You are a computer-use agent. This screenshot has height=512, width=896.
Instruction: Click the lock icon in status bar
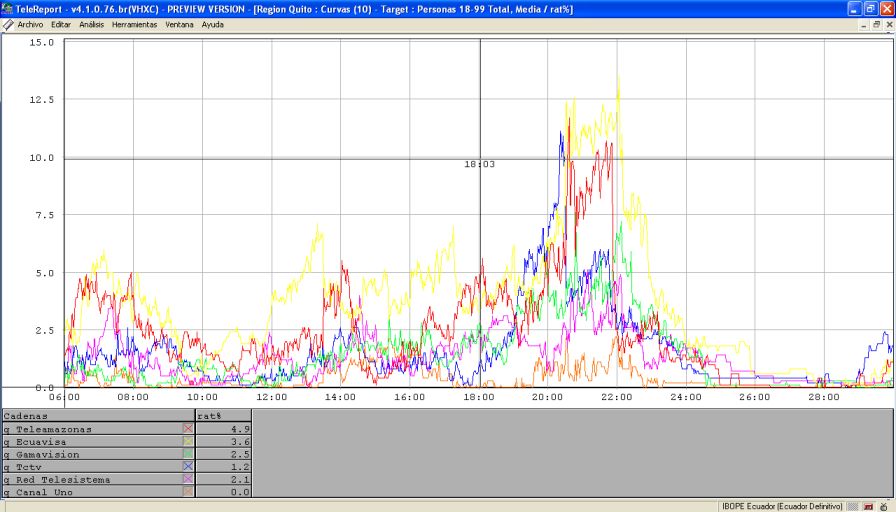pos(883,506)
